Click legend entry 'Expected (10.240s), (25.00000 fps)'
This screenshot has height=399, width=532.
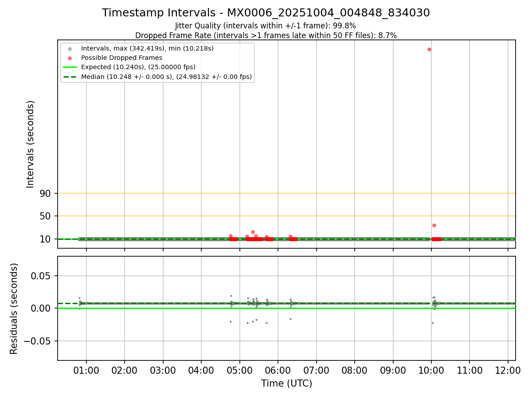click(138, 67)
